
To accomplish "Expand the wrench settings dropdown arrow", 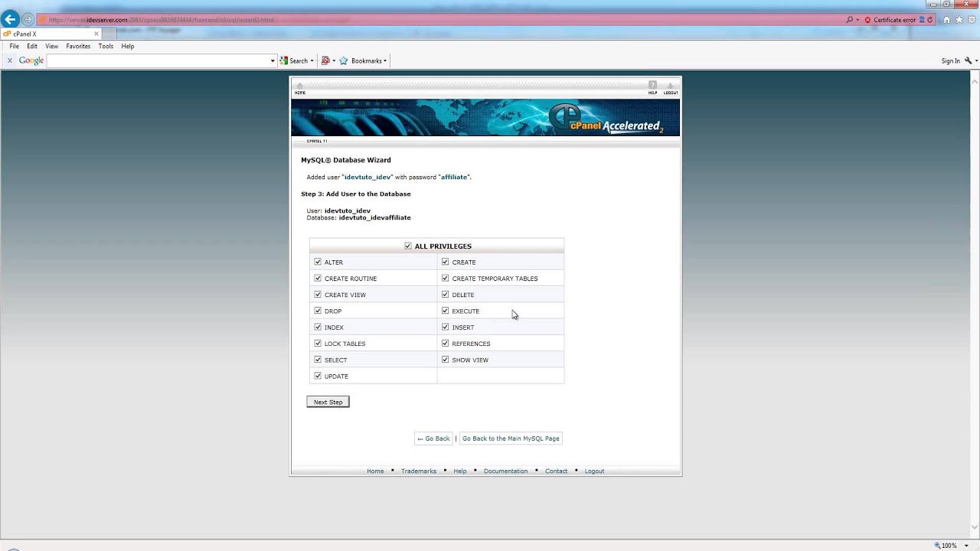I will 976,60.
